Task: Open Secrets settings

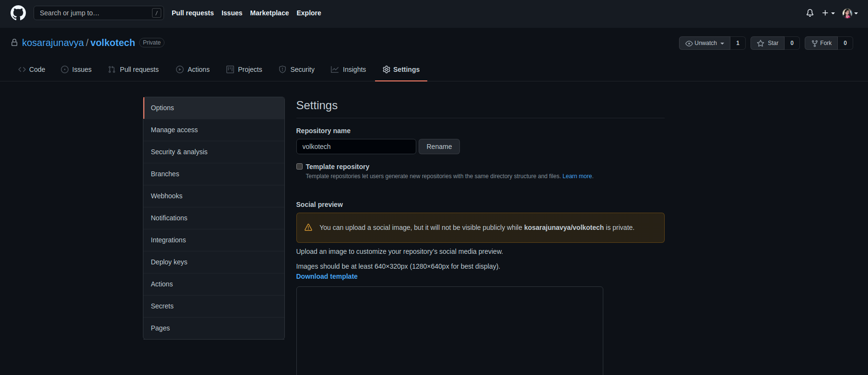Action: (x=214, y=306)
